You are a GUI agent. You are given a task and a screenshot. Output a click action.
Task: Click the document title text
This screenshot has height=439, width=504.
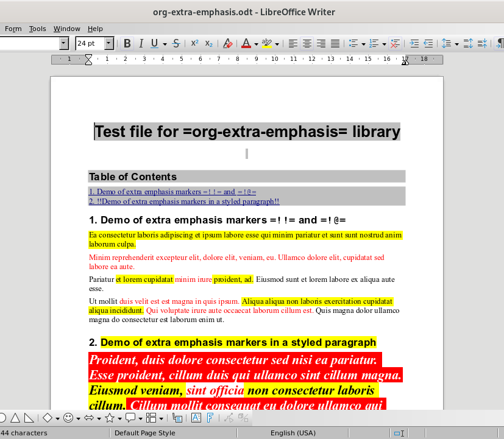click(x=247, y=132)
